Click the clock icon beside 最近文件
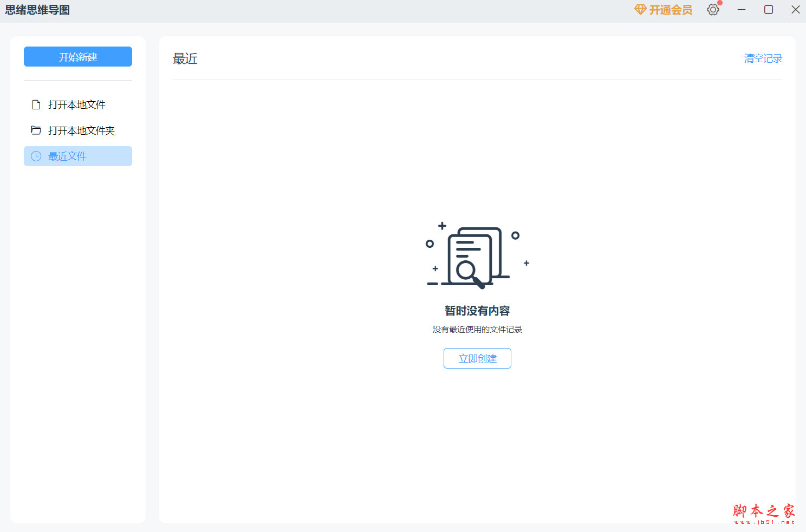The image size is (806, 532). (36, 156)
